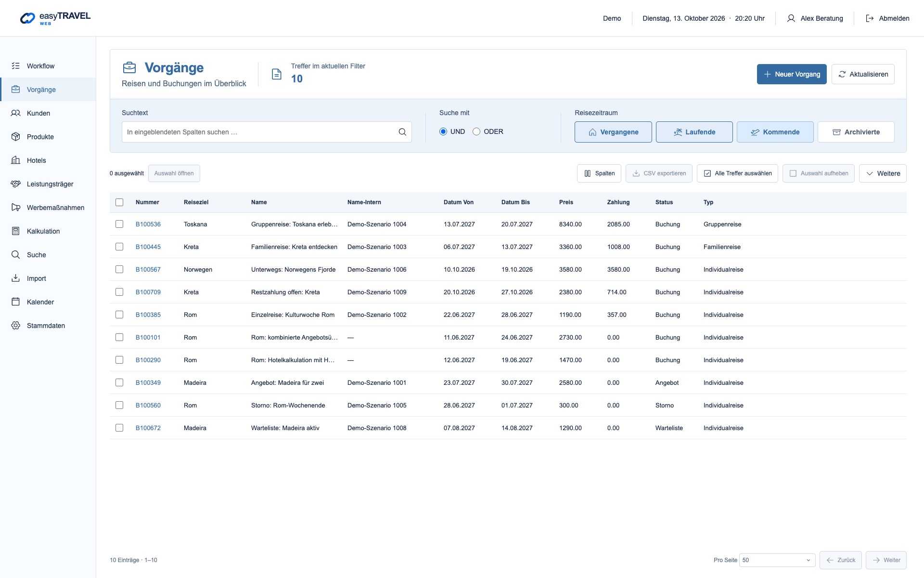The image size is (924, 578).
Task: Click the Kunden people icon
Action: point(16,113)
